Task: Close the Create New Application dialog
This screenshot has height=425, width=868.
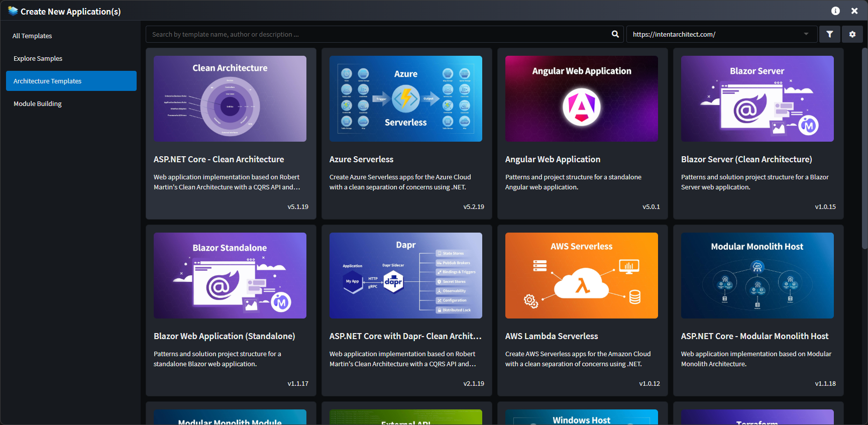Action: 854,11
